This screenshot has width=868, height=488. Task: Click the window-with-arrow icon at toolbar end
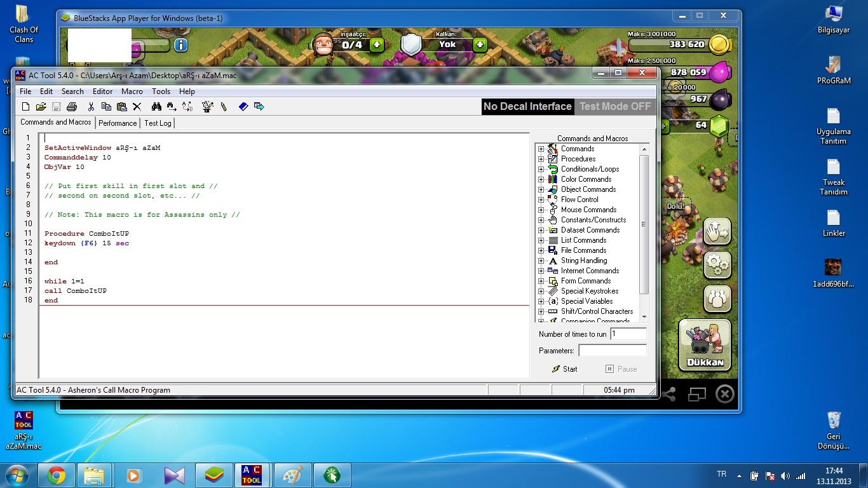(259, 107)
